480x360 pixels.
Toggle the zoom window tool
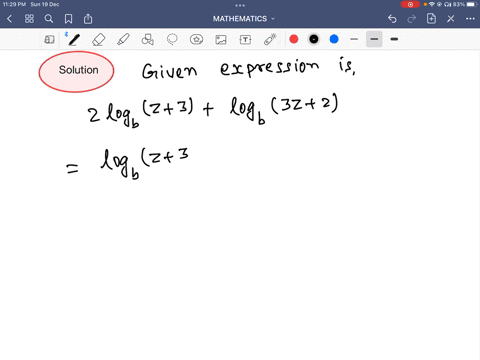pyautogui.click(x=49, y=40)
